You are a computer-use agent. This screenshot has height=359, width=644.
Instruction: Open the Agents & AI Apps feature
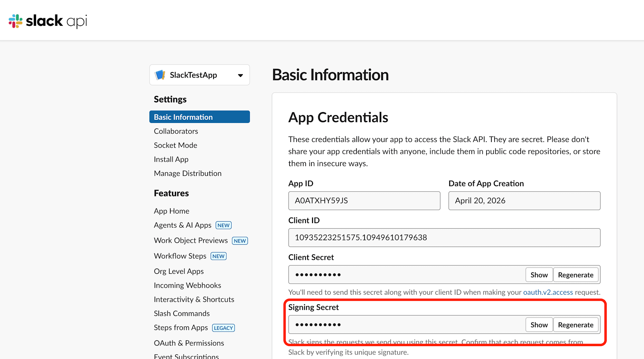[182, 225]
